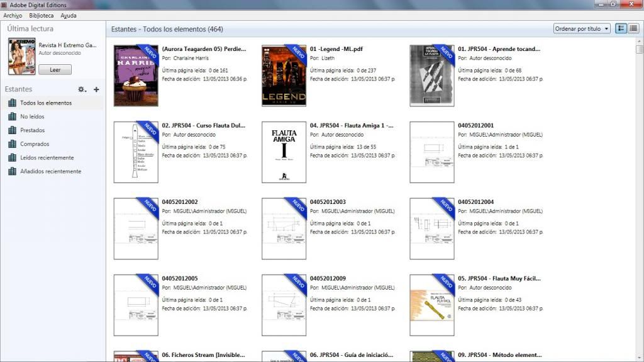Click the text Última página leída: 0 de 237
Screen dimensions: 644x362
(x=343, y=71)
